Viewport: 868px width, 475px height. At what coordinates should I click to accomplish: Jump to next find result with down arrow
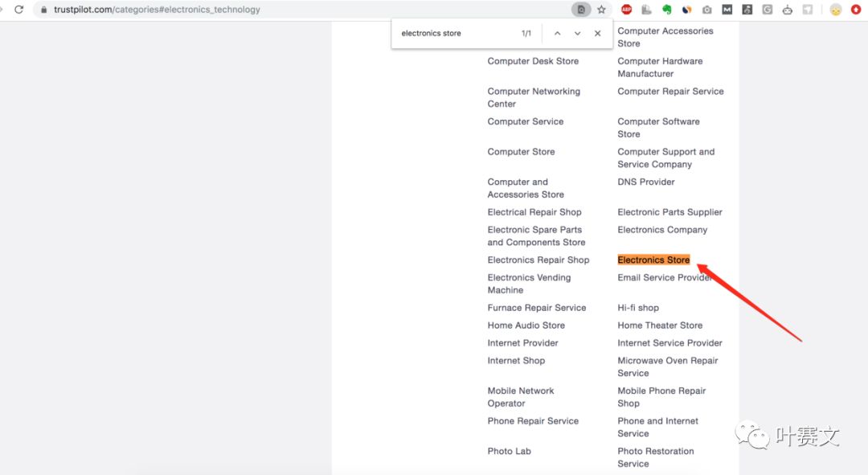577,33
